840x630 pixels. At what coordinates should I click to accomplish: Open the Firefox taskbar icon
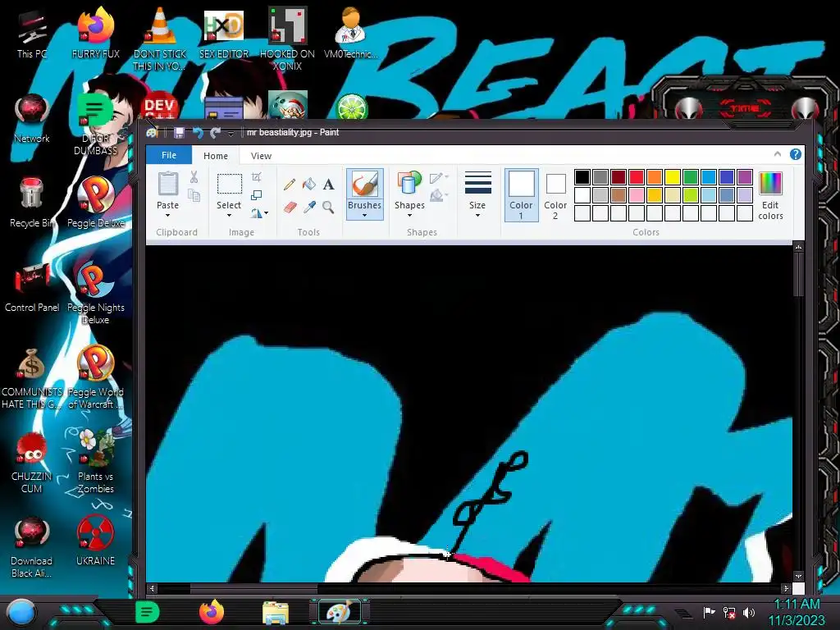(212, 611)
